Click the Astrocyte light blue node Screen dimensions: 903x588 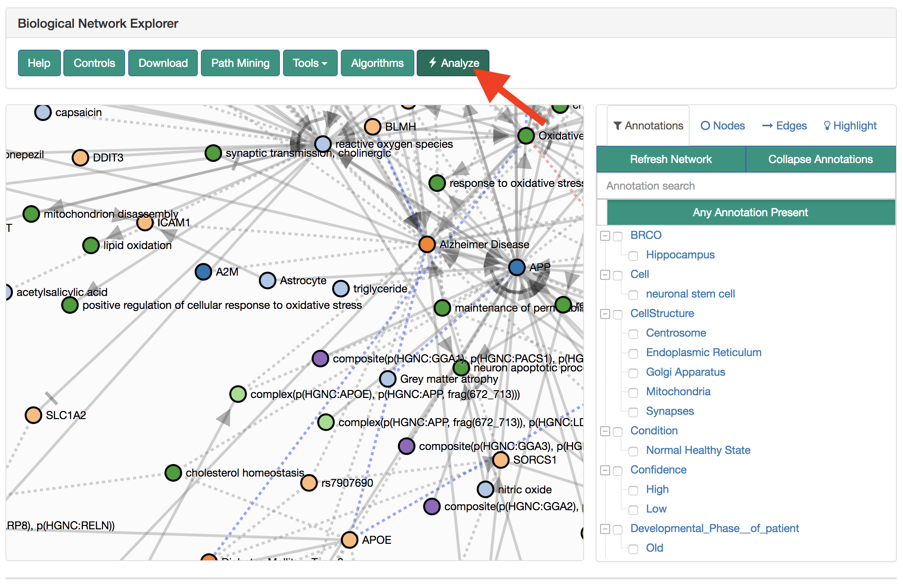click(x=267, y=280)
